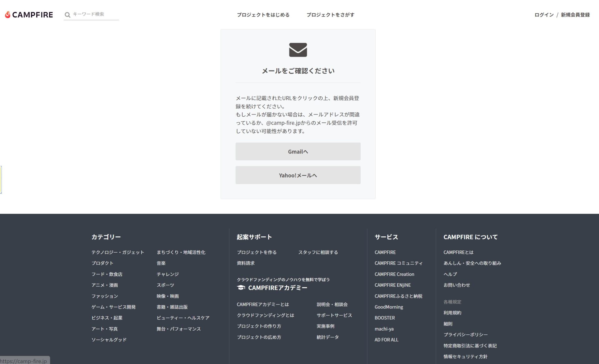Click the CAMPFIRE flame logo icon
The height and width of the screenshot is (364, 599).
(x=7, y=15)
